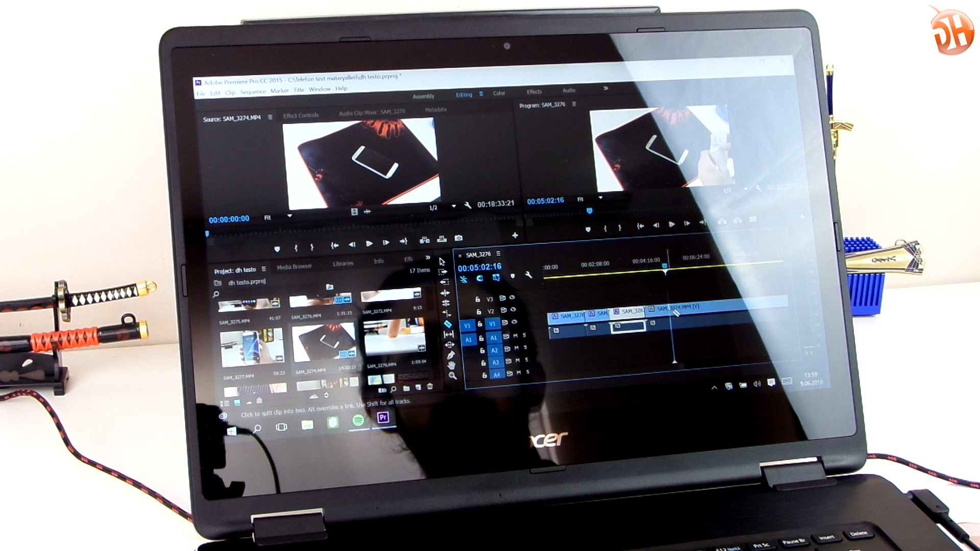Open Project dh testo panel menu
Screen dimensions: 980x551
coord(264,269)
